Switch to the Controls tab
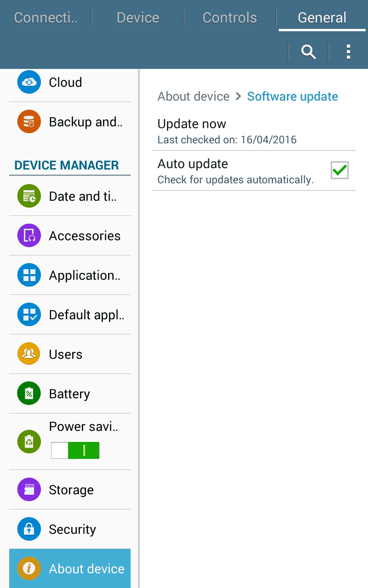This screenshot has width=368, height=588. click(x=230, y=18)
